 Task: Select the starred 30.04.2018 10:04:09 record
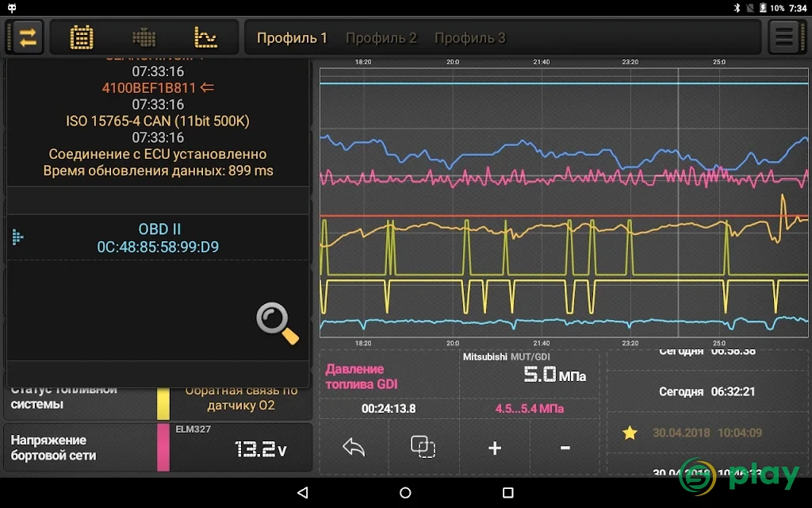[x=707, y=433]
